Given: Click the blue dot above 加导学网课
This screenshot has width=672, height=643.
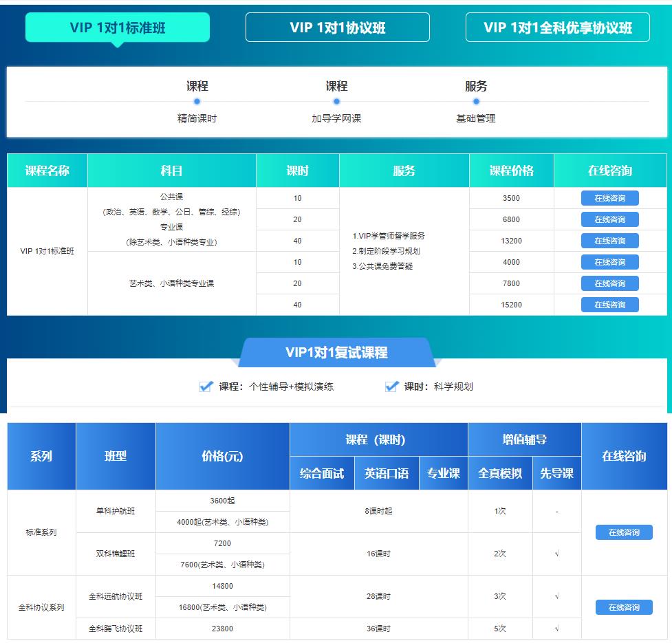Looking at the screenshot, I should coord(336,102).
